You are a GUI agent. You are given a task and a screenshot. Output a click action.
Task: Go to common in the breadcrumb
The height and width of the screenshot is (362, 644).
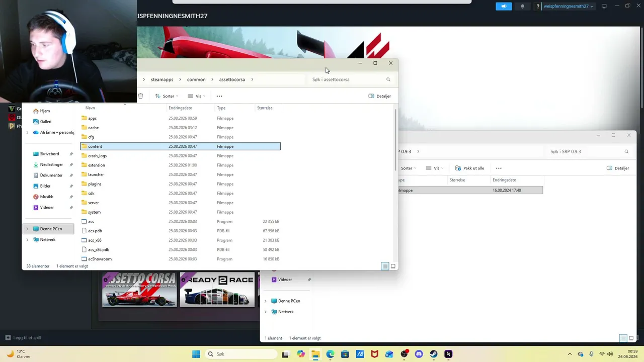(x=196, y=79)
